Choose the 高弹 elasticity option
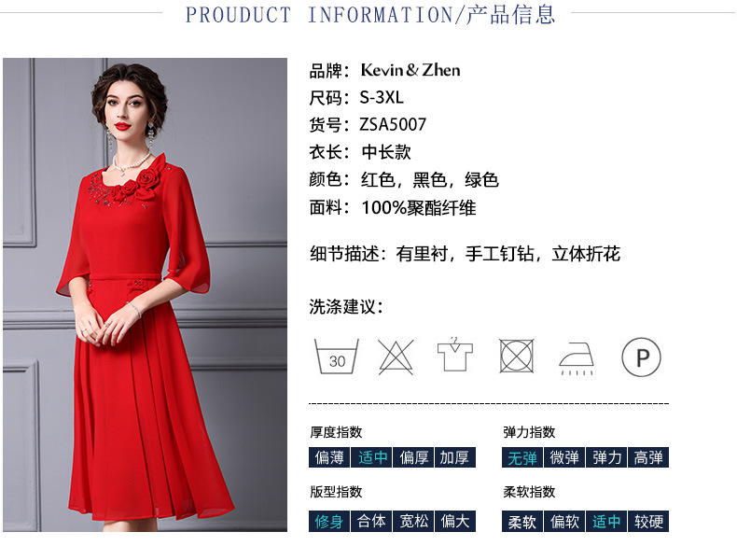The image size is (737, 560). click(648, 457)
